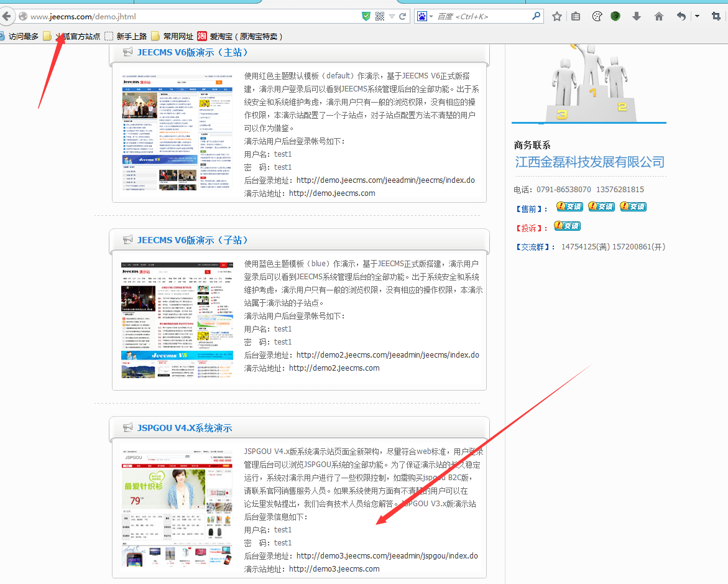Click the megaphone icon beside JEECMS 子站 title
This screenshot has height=584, width=728.
(127, 239)
